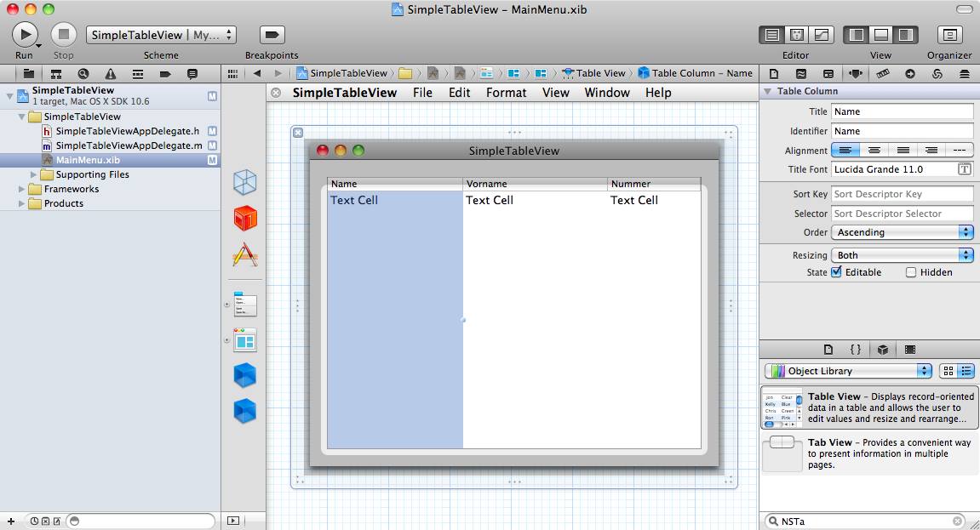Open the Help menu in menu editor

coord(658,93)
